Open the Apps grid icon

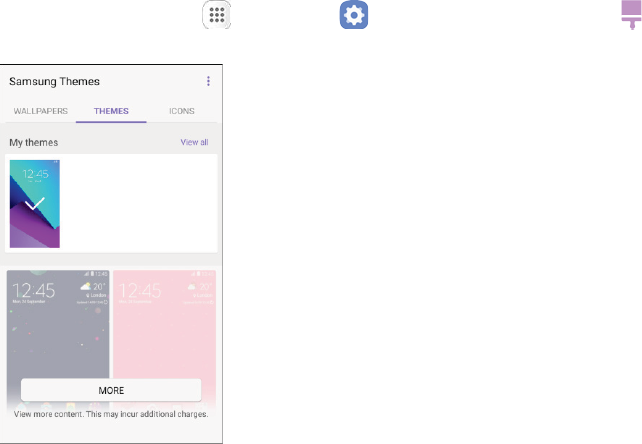point(217,15)
